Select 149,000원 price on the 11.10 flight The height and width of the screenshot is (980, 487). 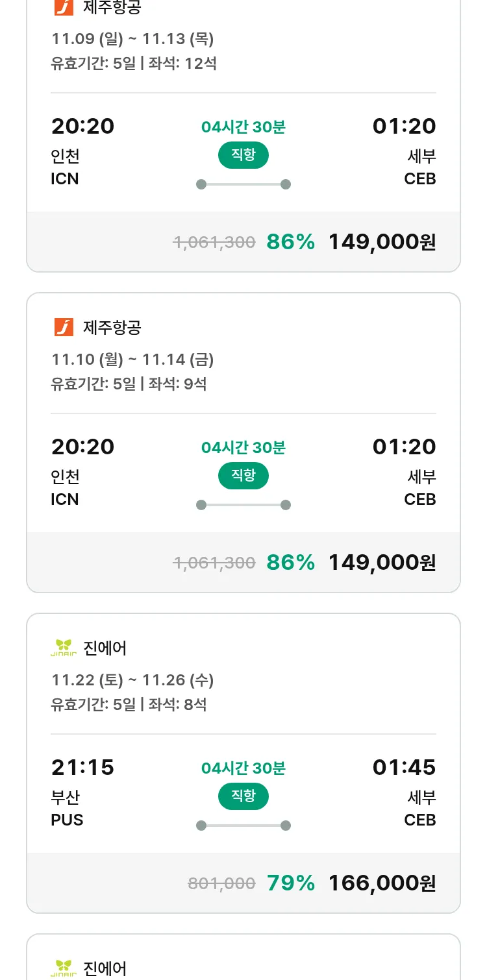[x=382, y=563]
